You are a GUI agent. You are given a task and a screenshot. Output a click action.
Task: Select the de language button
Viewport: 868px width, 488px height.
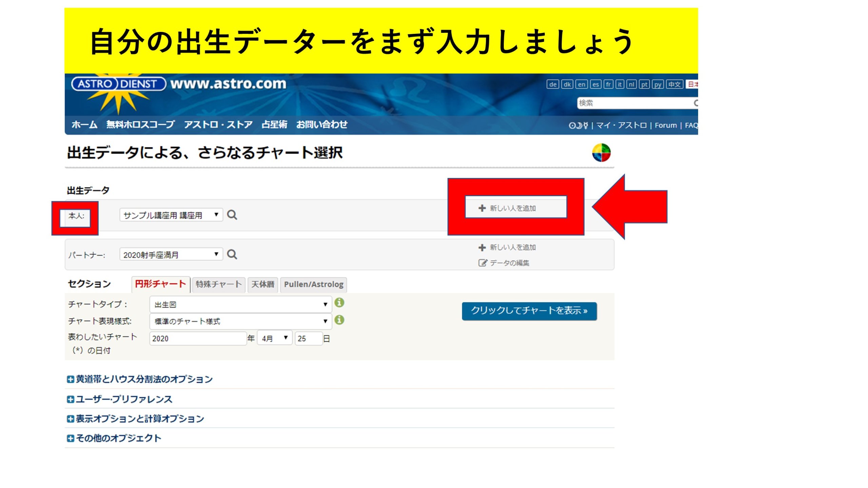point(553,84)
